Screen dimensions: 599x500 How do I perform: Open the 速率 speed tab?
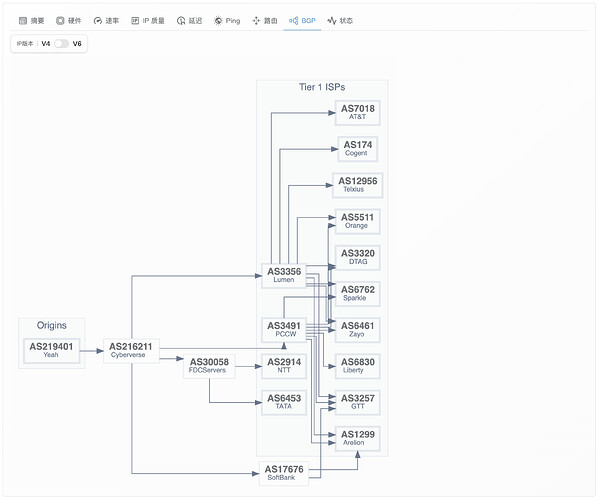[x=106, y=21]
